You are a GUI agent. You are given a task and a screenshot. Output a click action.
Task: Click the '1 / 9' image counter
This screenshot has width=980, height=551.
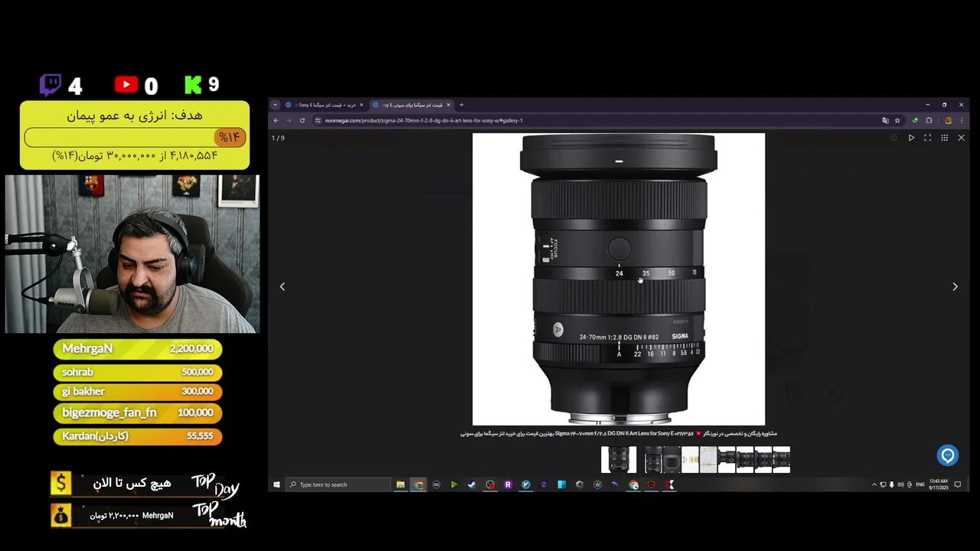coord(278,138)
